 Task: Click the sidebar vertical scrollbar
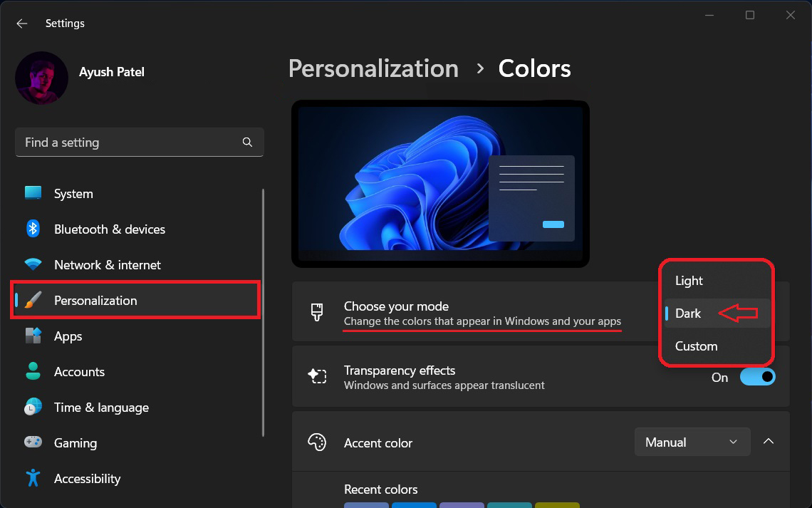[x=263, y=312]
